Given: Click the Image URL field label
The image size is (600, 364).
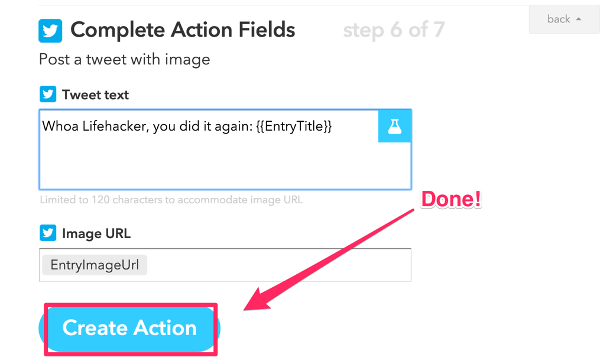Looking at the screenshot, I should [96, 233].
